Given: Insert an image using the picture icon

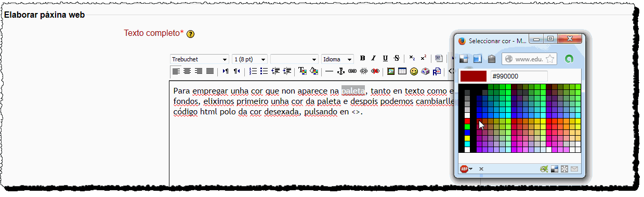Looking at the screenshot, I should click(391, 71).
